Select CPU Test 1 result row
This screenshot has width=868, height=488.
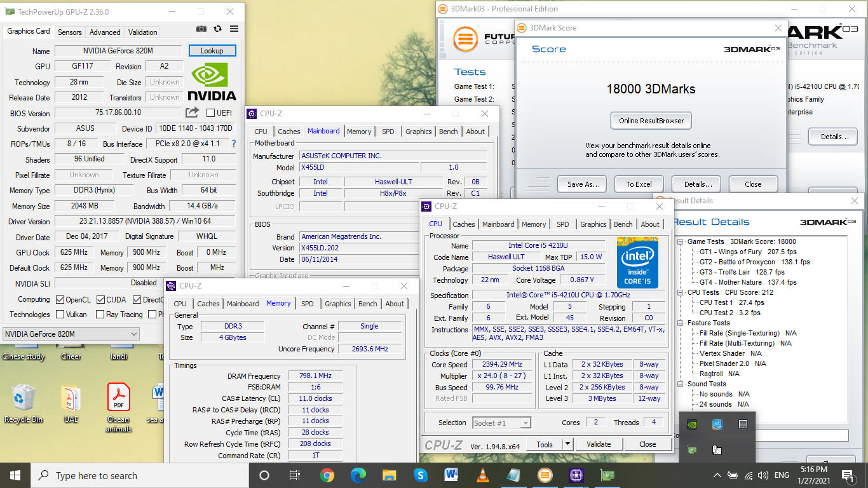pyautogui.click(x=732, y=302)
